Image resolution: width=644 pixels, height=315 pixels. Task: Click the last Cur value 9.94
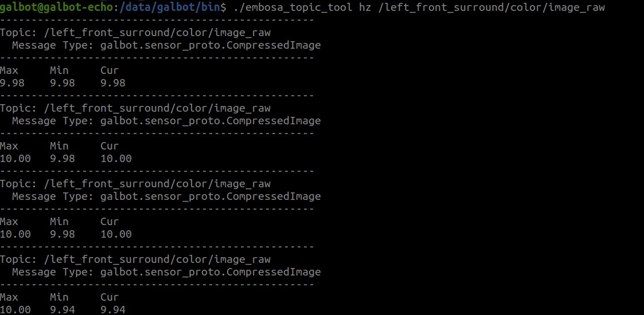click(113, 310)
